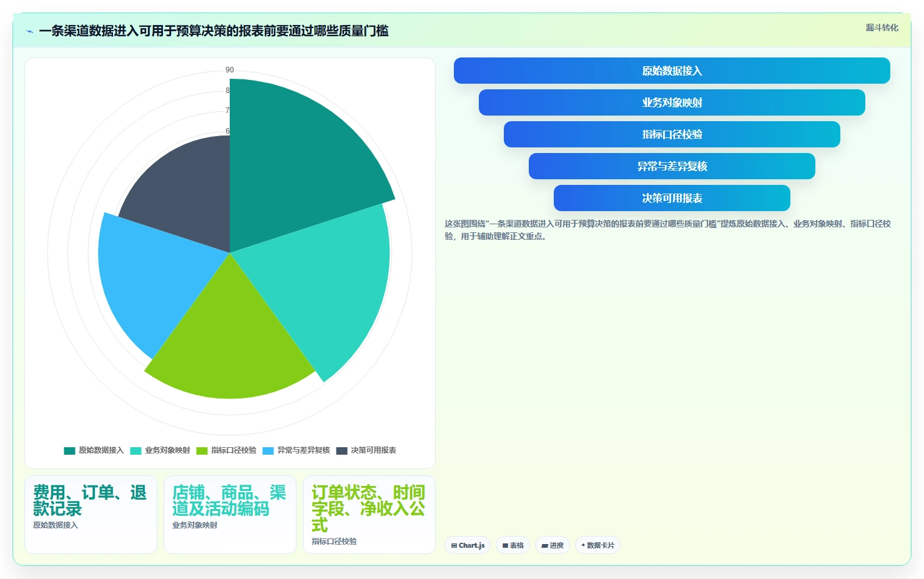Toggle the 业务对象映射 legend swatch
This screenshot has height=579, width=924.
[135, 450]
